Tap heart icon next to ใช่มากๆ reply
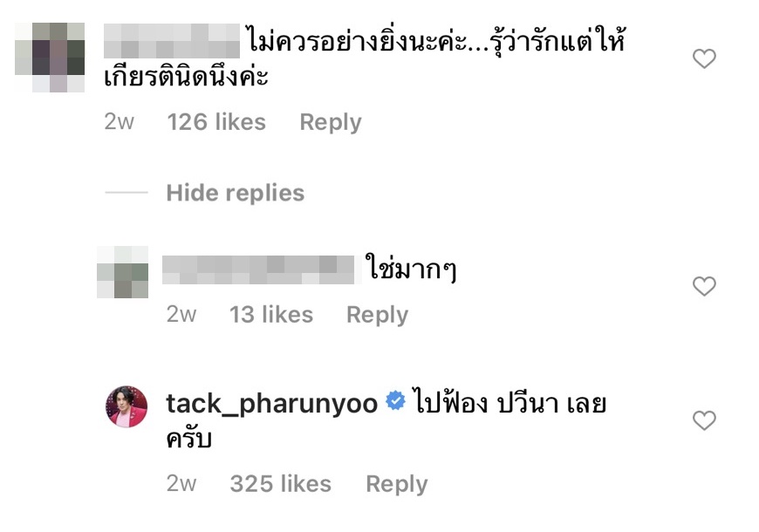Viewport: 759px width, 532px height. (x=704, y=286)
